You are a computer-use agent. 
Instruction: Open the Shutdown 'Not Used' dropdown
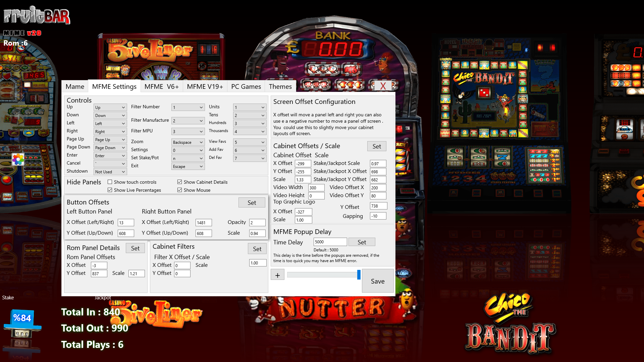click(x=110, y=172)
